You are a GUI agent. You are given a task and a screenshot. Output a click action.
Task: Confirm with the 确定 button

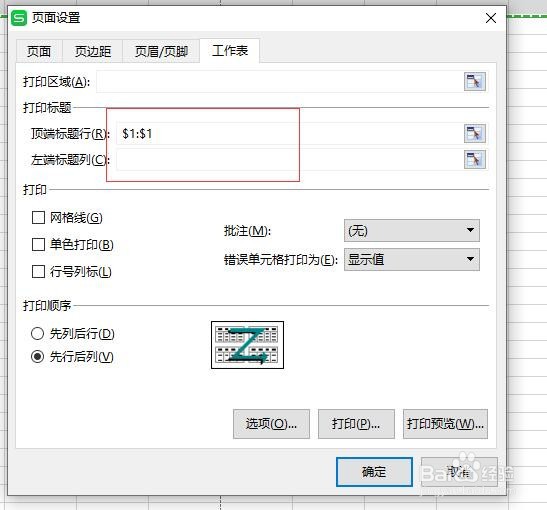[x=374, y=472]
